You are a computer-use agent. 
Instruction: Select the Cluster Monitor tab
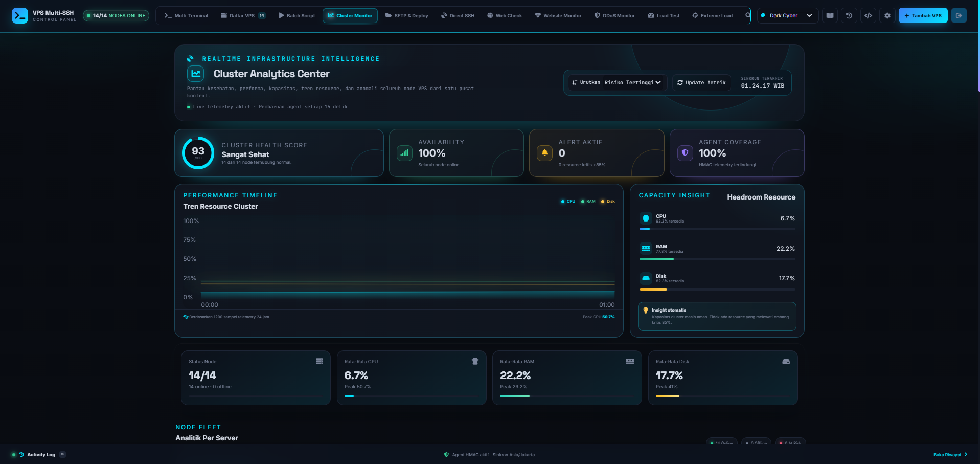pos(350,16)
